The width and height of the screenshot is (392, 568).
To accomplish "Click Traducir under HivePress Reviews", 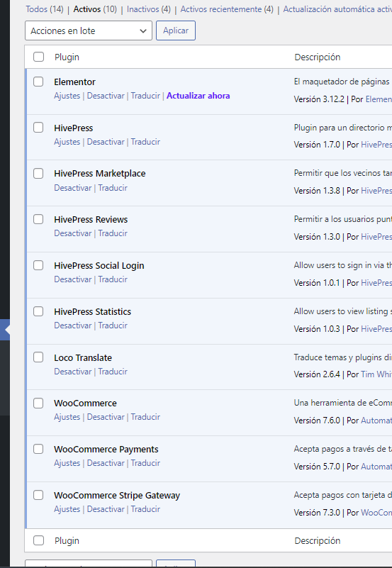I will coord(113,233).
